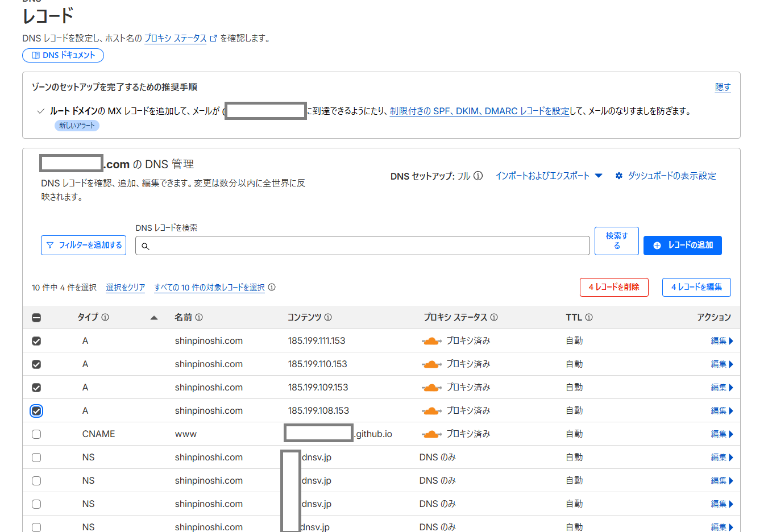
Task: Click the 新しいアラート badge
Action: click(x=77, y=126)
